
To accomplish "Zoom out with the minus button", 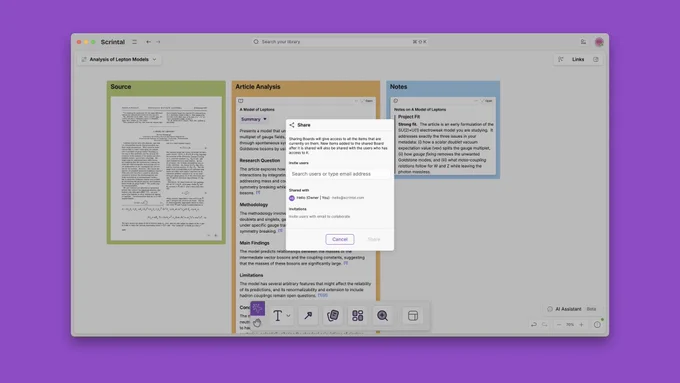I will point(559,324).
